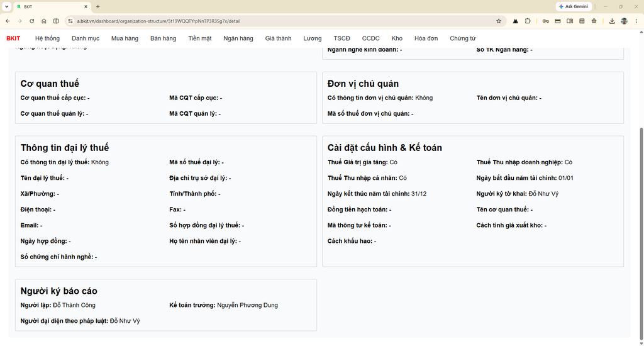Click the Cơ quan thuế heading
Image resolution: width=644 pixels, height=346 pixels.
[50, 84]
